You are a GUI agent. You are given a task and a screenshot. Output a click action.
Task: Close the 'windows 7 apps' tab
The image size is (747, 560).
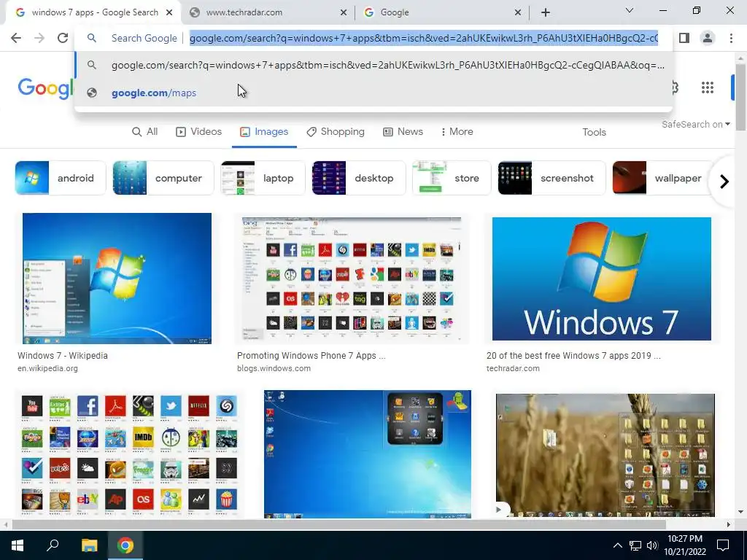[x=169, y=12]
